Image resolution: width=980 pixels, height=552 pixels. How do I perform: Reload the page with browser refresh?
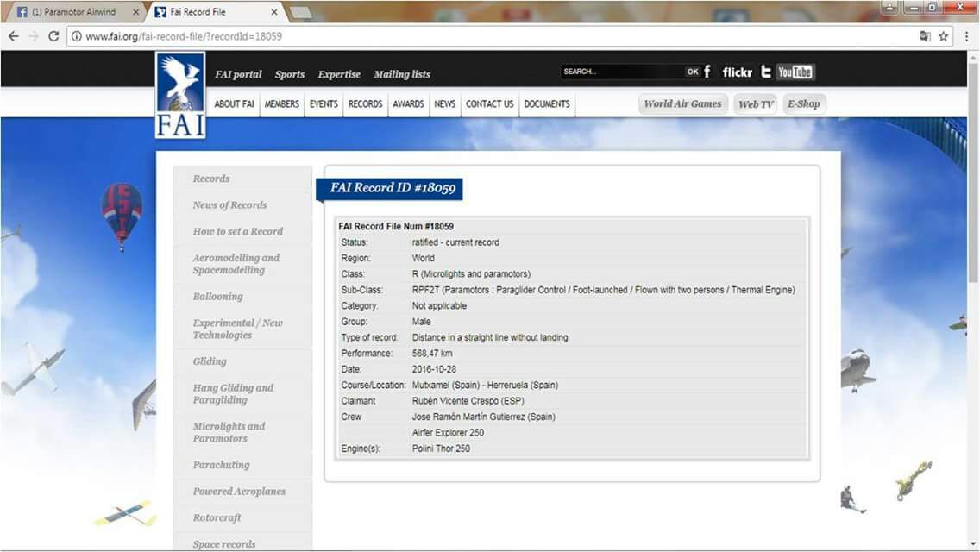(53, 36)
